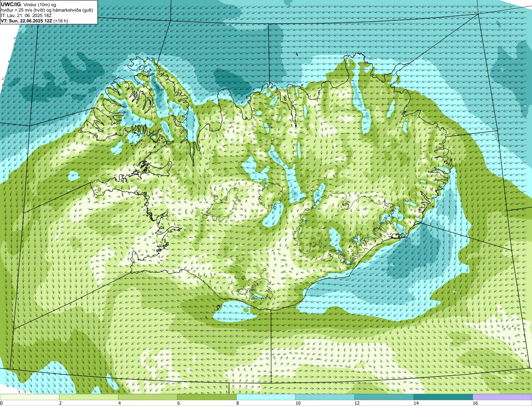Screen dimensions: 532x406
Task: Pick the teal 12–14 m/s legend swatch
Action: pos(384,397)
